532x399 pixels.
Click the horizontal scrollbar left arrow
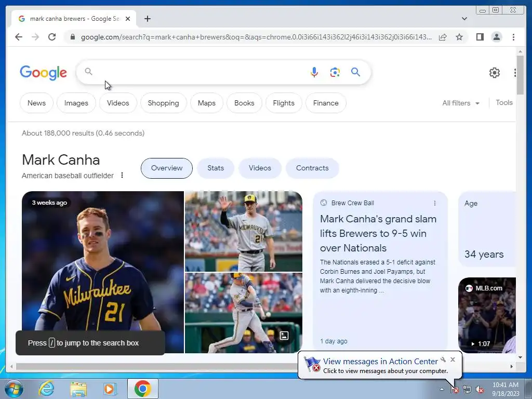(x=11, y=366)
